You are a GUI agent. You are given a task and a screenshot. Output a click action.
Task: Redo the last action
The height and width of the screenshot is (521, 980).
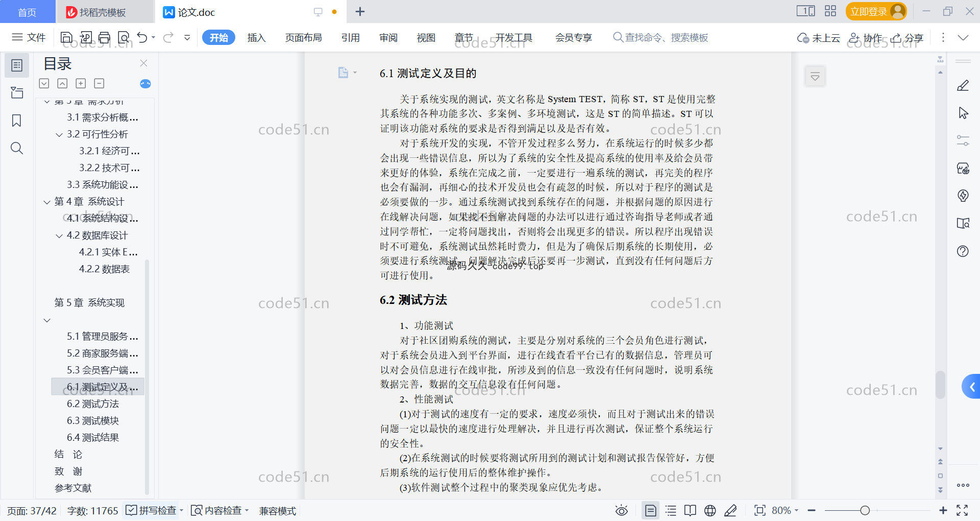click(168, 37)
